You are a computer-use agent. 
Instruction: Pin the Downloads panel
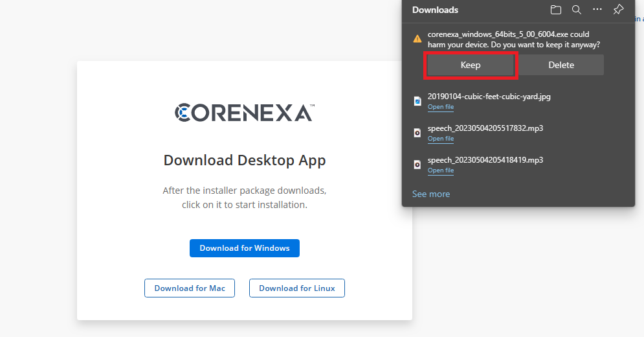tap(618, 10)
